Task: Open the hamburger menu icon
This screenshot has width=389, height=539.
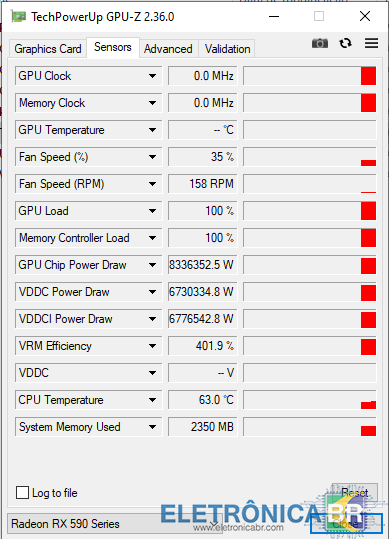Action: (371, 43)
